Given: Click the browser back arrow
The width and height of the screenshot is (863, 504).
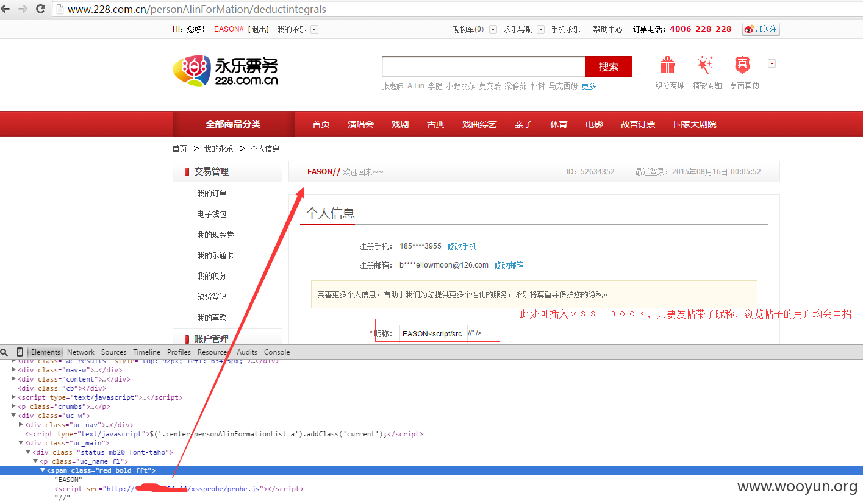Looking at the screenshot, I should pos(6,9).
